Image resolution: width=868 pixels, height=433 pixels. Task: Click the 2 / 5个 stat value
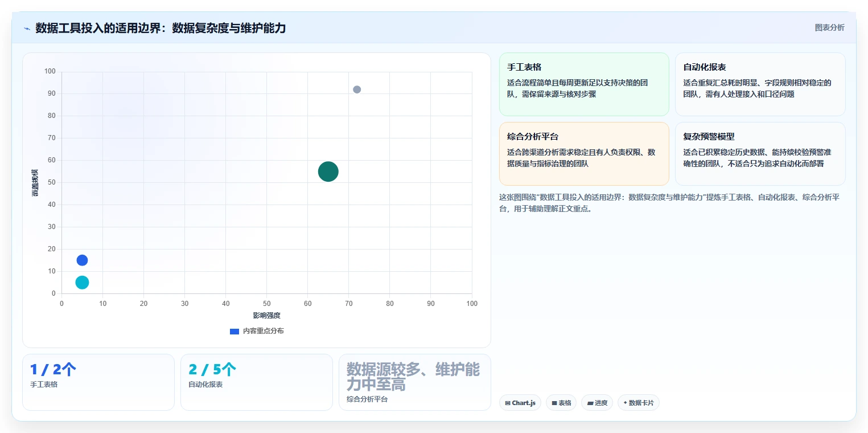(212, 370)
